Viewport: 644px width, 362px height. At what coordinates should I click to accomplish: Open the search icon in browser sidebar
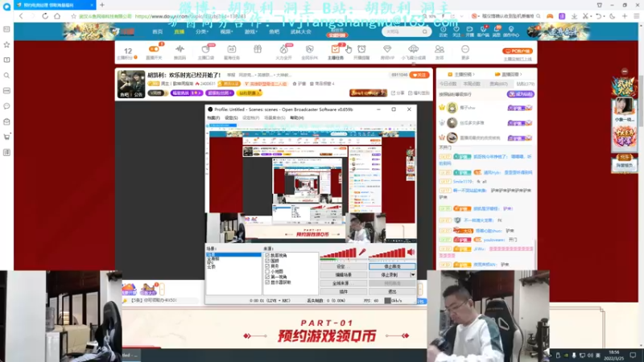click(x=6, y=76)
